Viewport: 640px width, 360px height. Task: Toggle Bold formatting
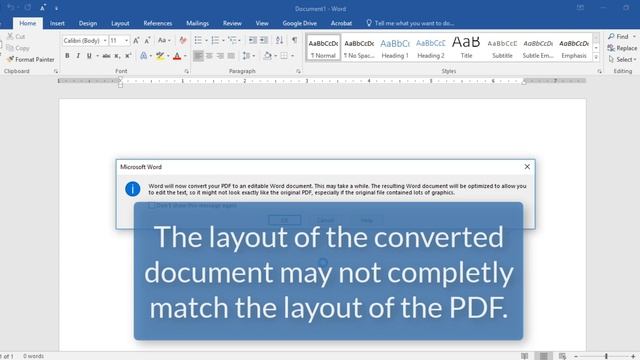click(x=67, y=56)
